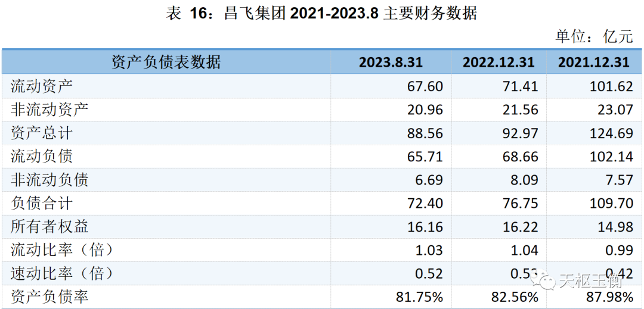Select the 2023.8.31 column header
This screenshot has width=644, height=309.
click(391, 63)
